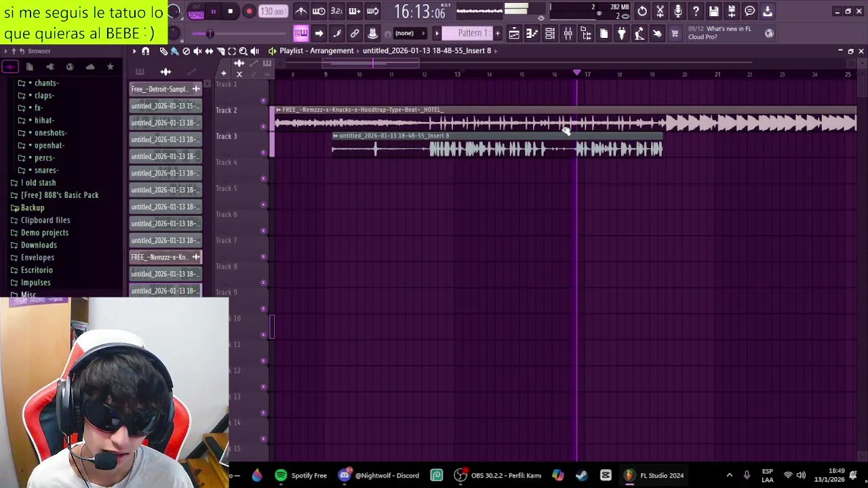868x488 pixels.
Task: Select the Select tool in Playlist
Action: [x=232, y=51]
